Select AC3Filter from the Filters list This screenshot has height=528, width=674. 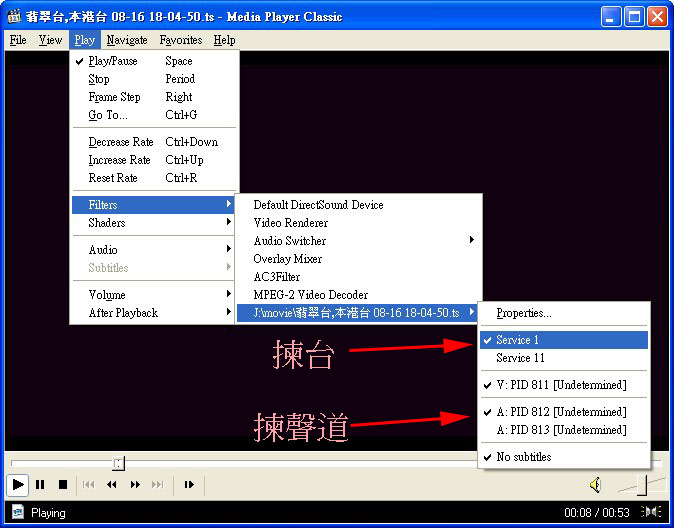(276, 277)
